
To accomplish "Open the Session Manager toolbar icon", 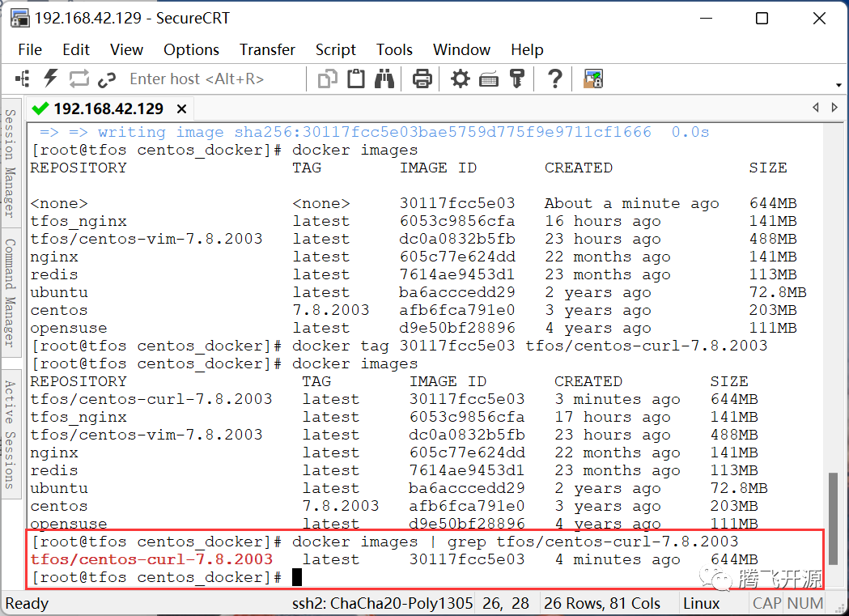I will (x=22, y=79).
